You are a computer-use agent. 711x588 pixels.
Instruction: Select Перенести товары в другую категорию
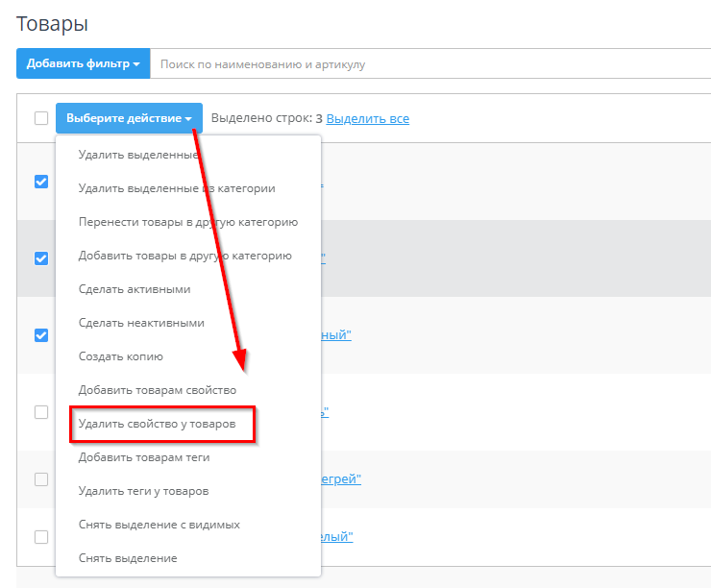pyautogui.click(x=187, y=222)
